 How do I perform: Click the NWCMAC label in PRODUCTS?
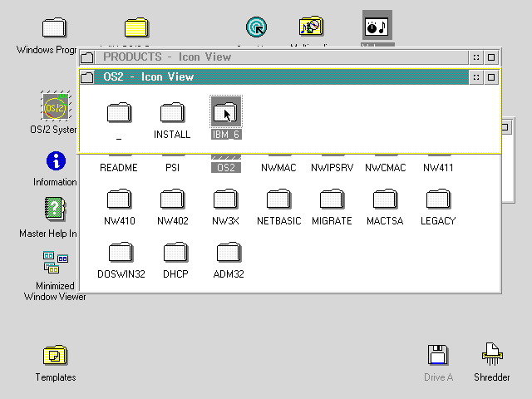pos(386,168)
